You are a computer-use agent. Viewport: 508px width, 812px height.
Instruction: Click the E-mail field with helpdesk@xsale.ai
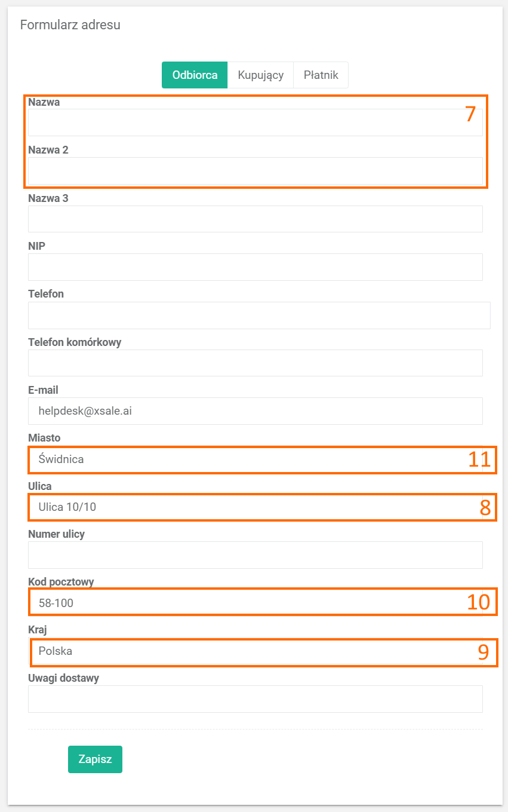pyautogui.click(x=255, y=411)
